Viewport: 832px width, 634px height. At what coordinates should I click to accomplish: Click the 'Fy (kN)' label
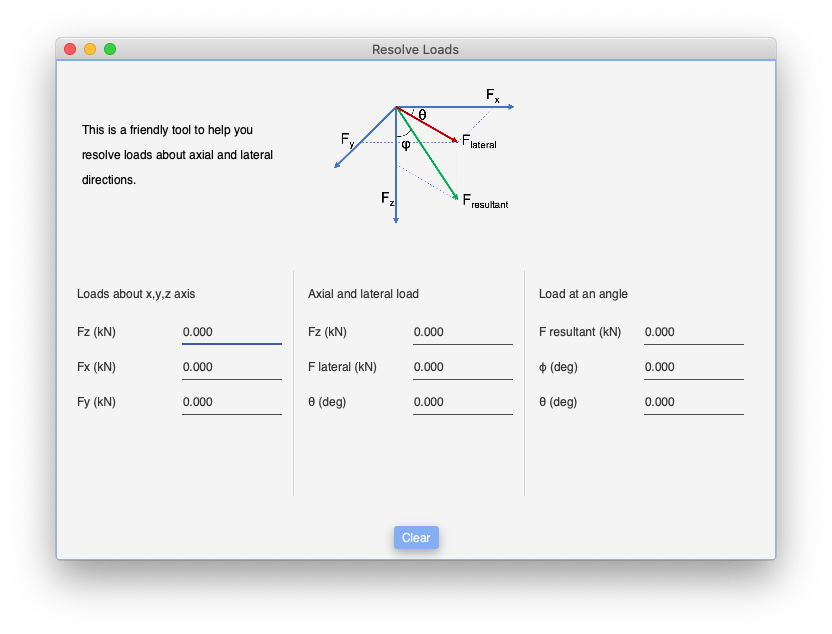click(96, 402)
